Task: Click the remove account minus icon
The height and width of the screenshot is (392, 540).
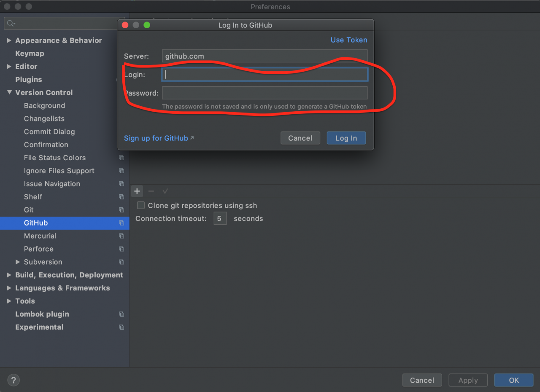Action: coord(151,191)
